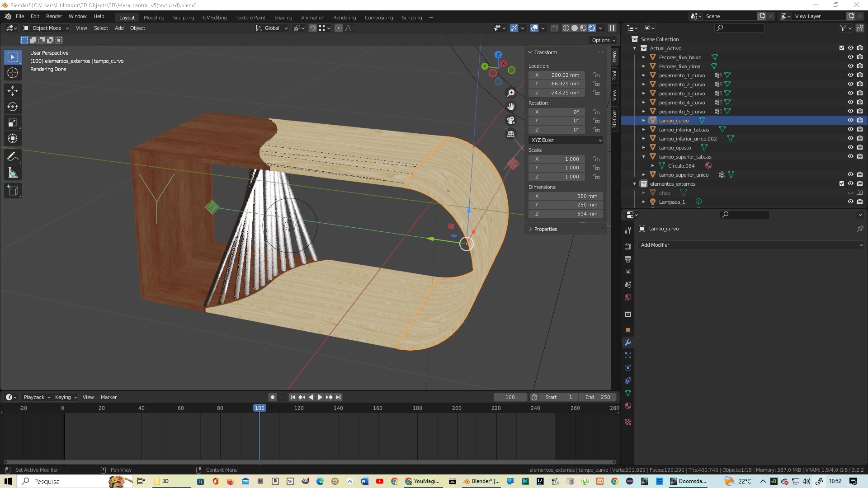Select the Measure ruler tool

point(13,173)
